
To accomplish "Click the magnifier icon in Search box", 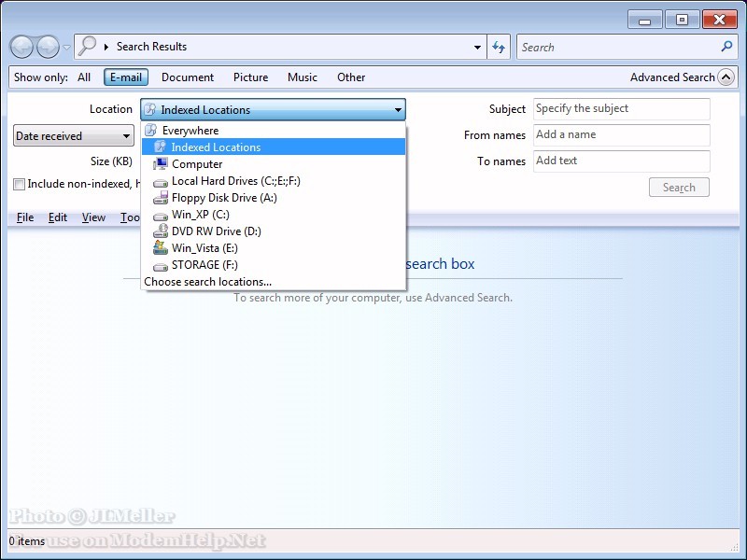I will 727,47.
